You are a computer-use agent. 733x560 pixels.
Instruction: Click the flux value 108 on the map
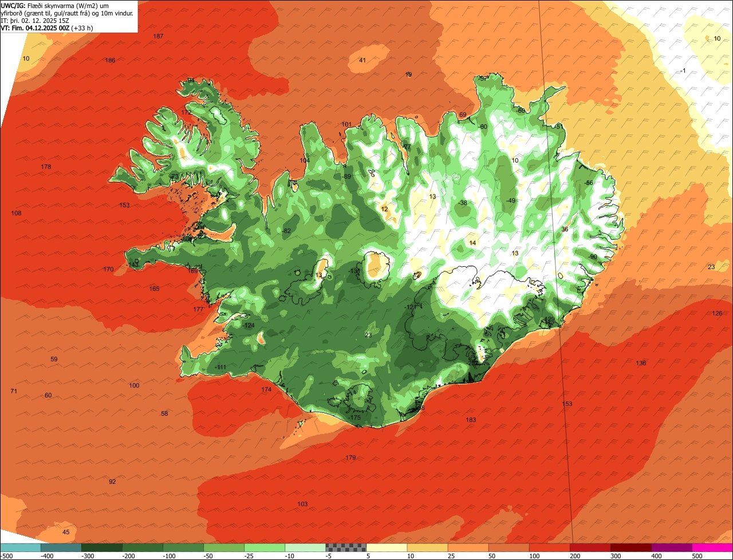pyautogui.click(x=16, y=214)
